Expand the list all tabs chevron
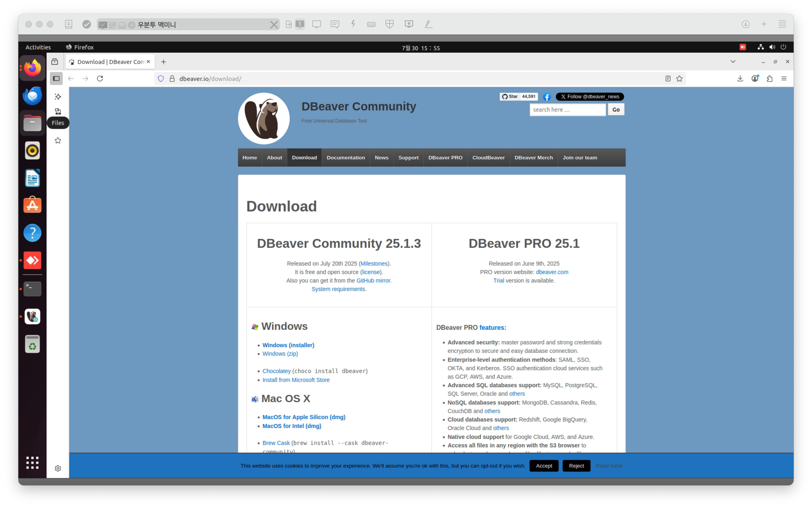Viewport: 812px width, 508px height. (x=733, y=61)
